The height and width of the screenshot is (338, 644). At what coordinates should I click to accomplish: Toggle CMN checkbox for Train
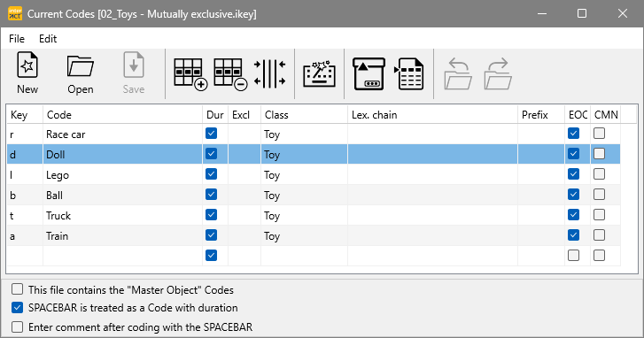[599, 235]
